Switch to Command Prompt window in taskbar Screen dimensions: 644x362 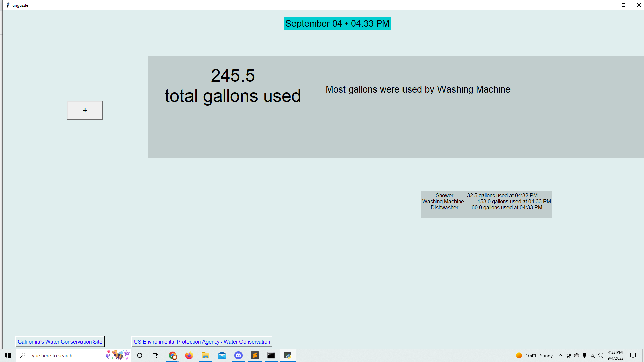[x=271, y=355]
